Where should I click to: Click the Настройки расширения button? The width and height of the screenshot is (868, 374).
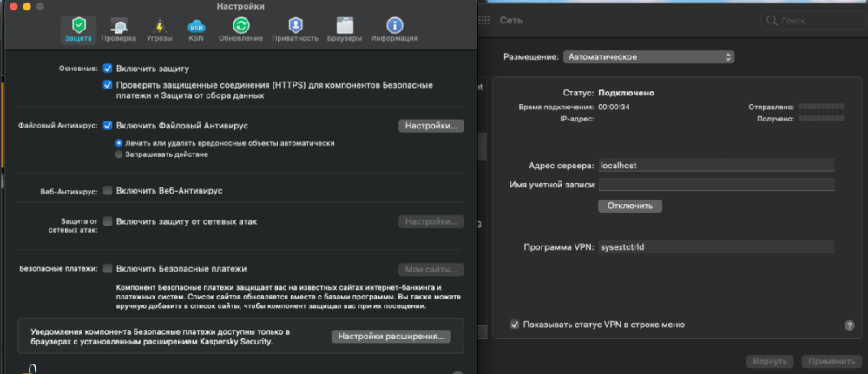(x=391, y=337)
